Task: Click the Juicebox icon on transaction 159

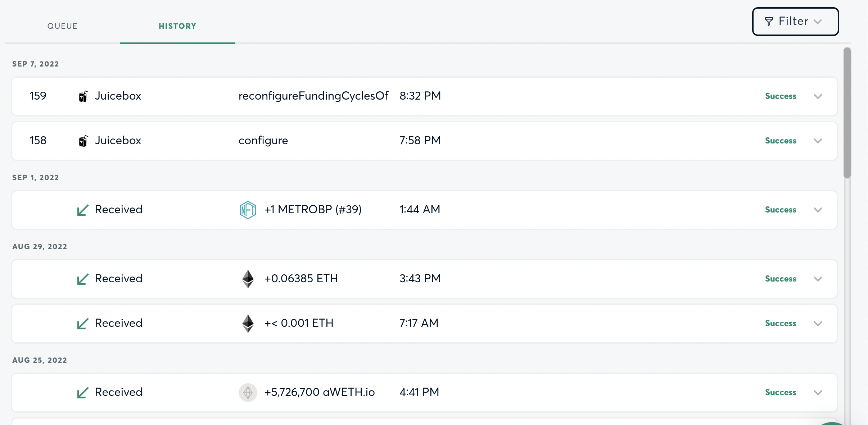Action: pos(83,96)
